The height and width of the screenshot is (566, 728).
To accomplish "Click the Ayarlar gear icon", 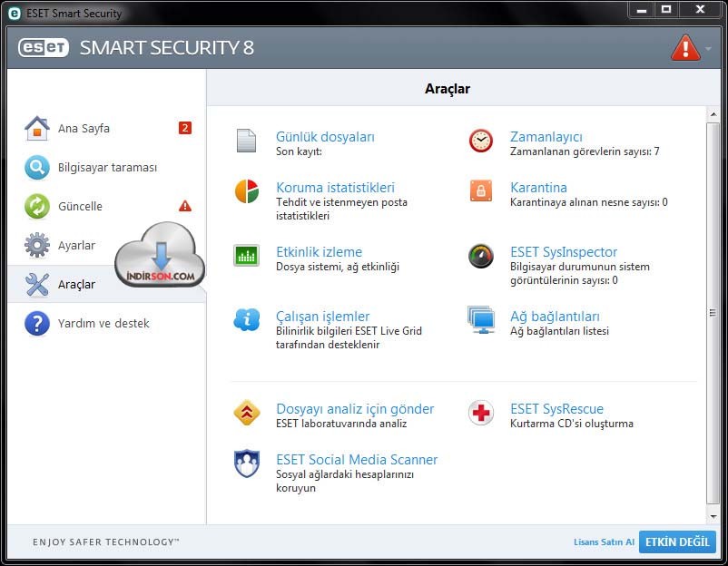I will click(x=37, y=245).
